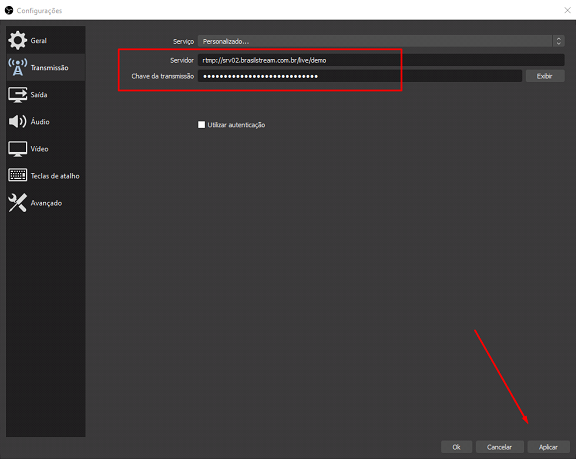Open the Saída output monitor icon
576x459 pixels.
click(17, 95)
